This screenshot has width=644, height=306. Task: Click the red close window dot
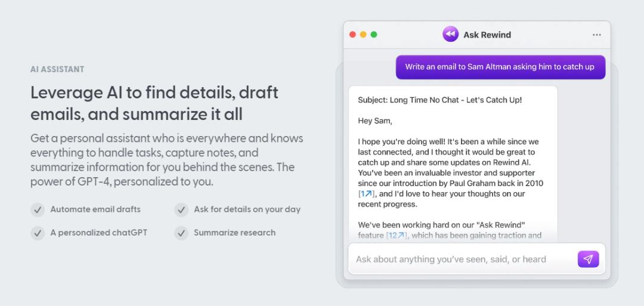point(352,35)
